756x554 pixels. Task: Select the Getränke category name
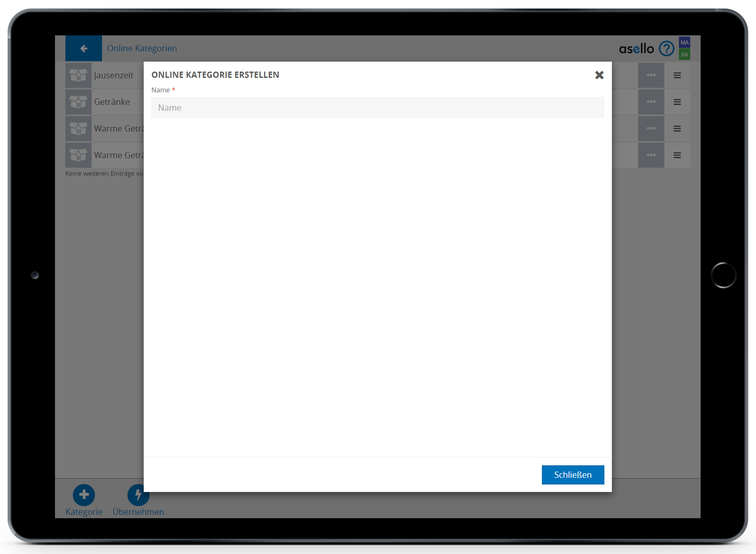(x=112, y=102)
